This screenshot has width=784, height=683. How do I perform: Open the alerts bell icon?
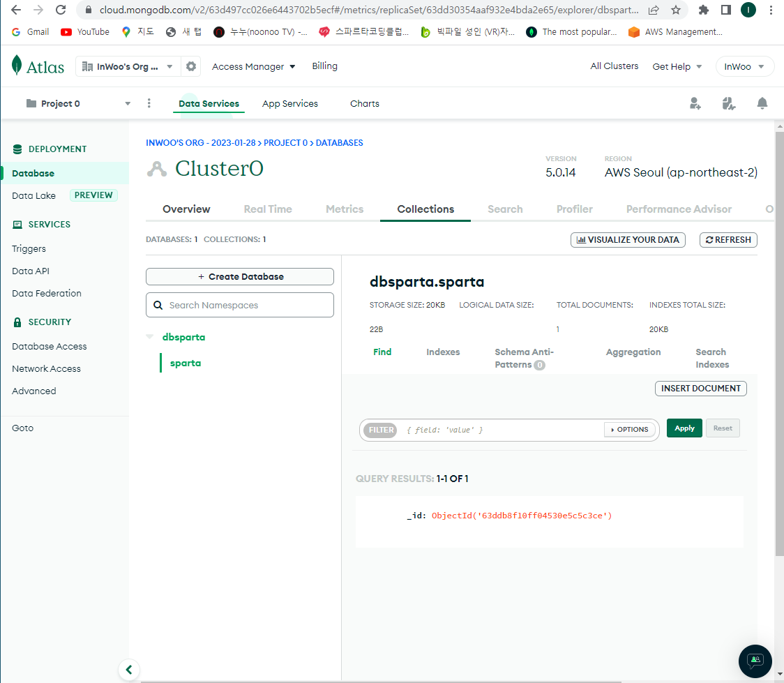tap(762, 103)
